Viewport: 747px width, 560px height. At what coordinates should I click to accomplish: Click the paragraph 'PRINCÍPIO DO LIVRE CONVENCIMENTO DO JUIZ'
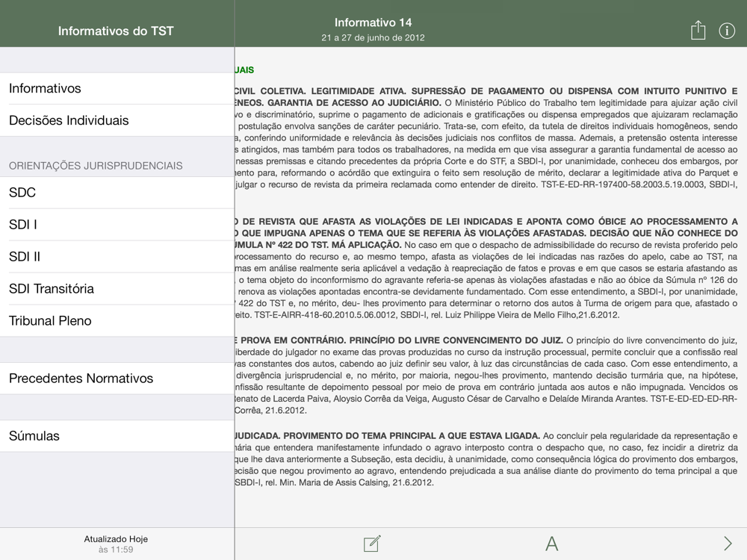(x=486, y=376)
